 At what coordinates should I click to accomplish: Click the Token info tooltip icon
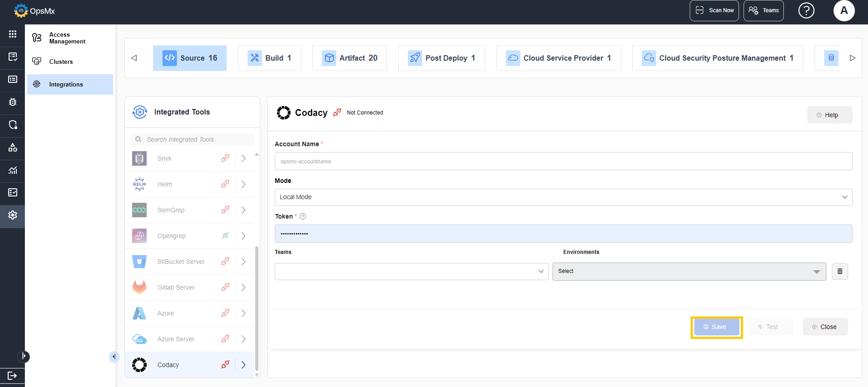(x=303, y=216)
